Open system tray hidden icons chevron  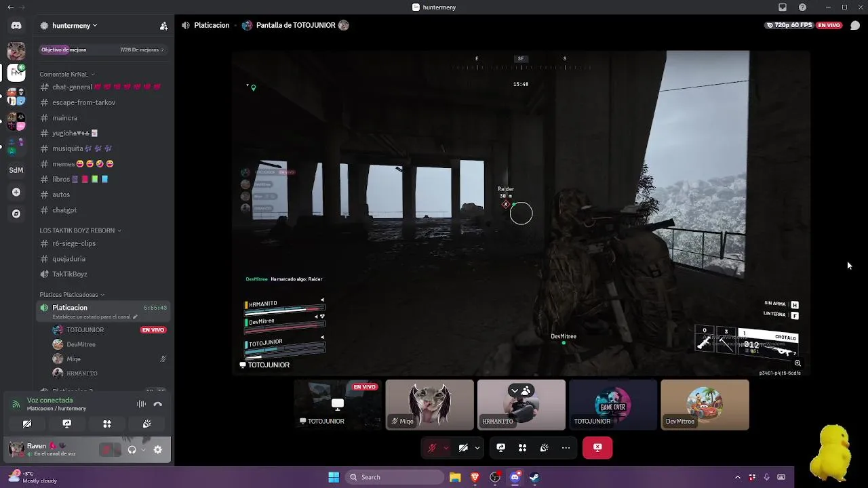click(x=738, y=477)
